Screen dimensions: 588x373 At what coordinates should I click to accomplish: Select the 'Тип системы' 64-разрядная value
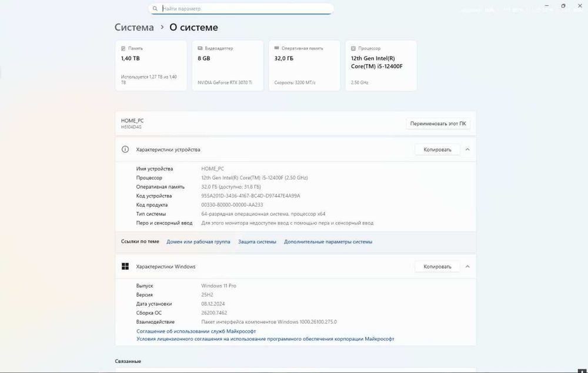coord(263,214)
